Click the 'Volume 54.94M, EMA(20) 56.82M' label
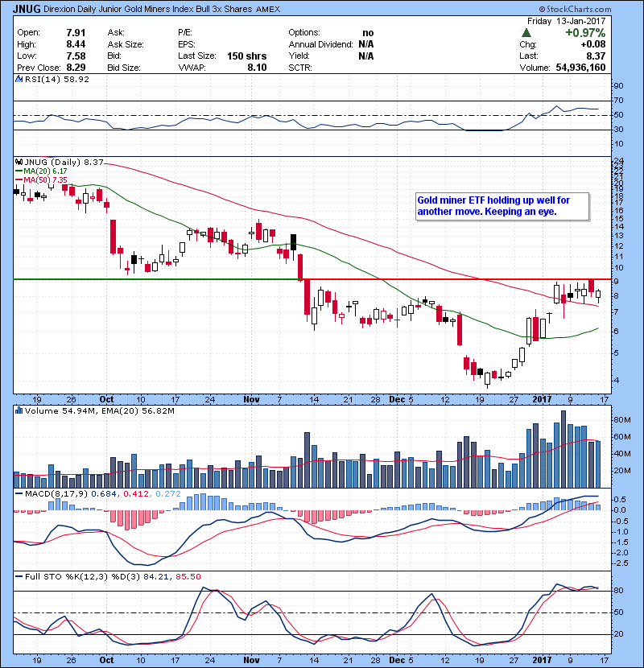This screenshot has width=644, height=668. (100, 410)
